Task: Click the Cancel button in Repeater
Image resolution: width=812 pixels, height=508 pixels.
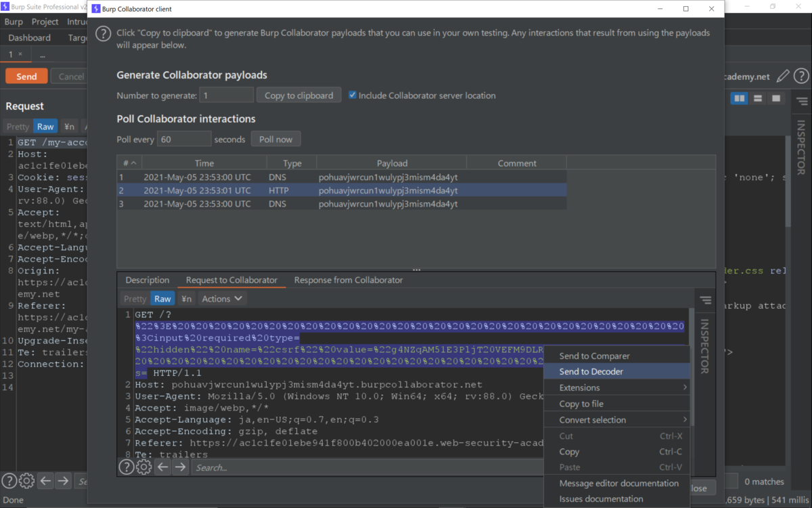Action: point(70,76)
